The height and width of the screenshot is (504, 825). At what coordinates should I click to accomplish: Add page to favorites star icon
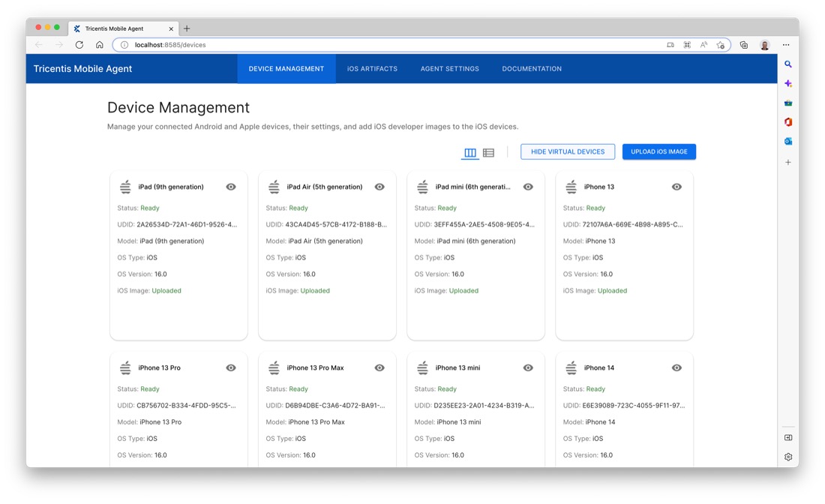721,45
